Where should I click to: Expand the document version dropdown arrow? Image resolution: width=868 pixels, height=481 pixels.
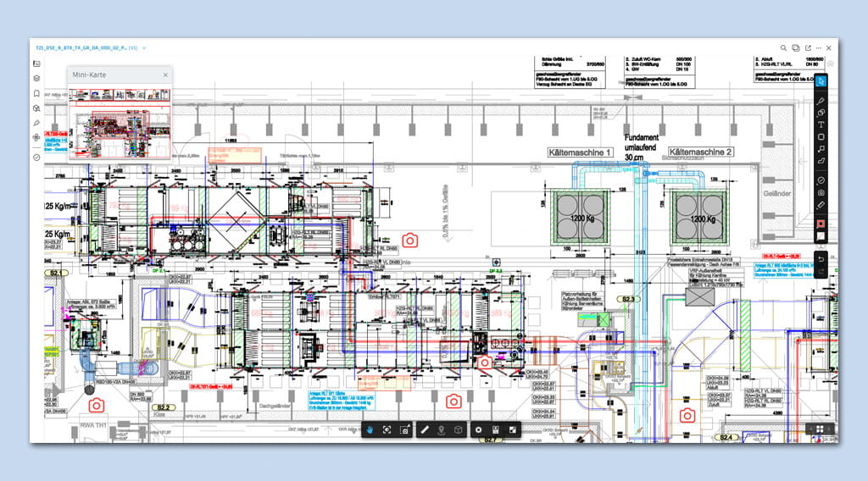coord(144,48)
